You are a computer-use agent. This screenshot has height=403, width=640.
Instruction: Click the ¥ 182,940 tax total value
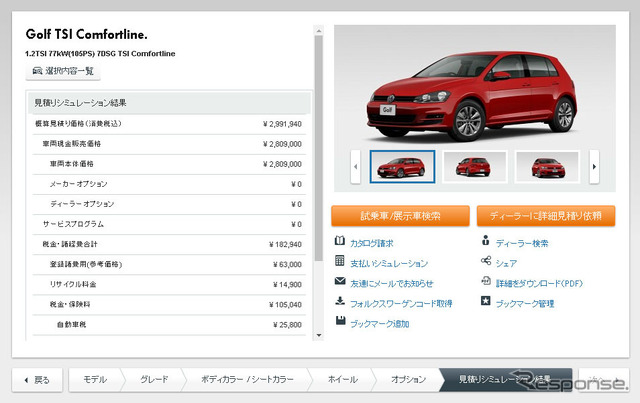point(285,245)
